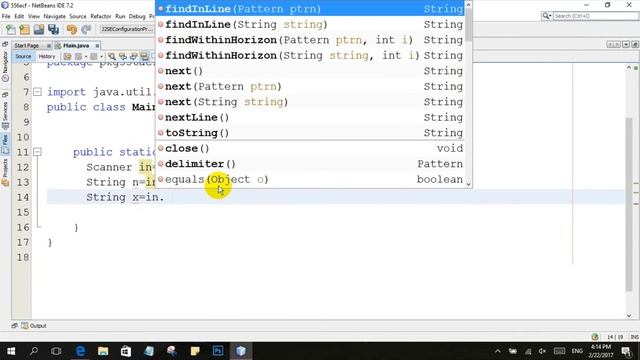Image resolution: width=640 pixels, height=360 pixels.
Task: Click the Redo toolbar icon
Action: click(86, 29)
